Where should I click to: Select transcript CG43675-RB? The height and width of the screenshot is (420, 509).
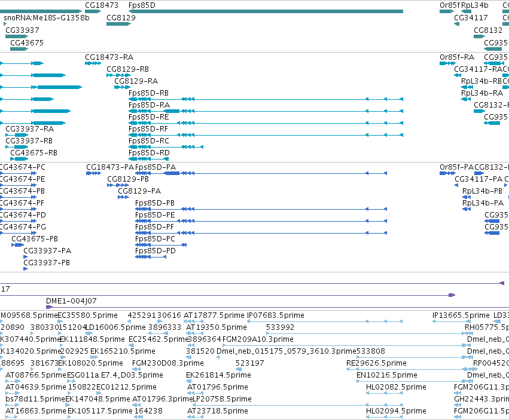pyautogui.click(x=33, y=153)
